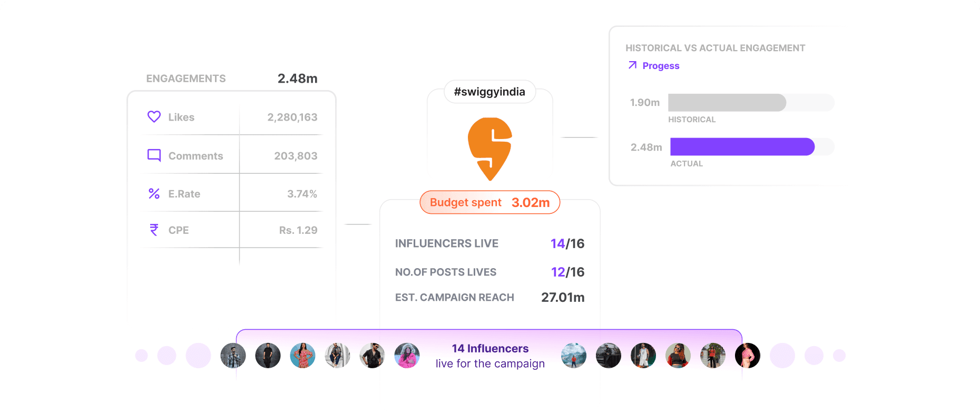Screen dimensions: 980x413
Task: Click the Engagements 2.48m total
Action: coord(297,78)
